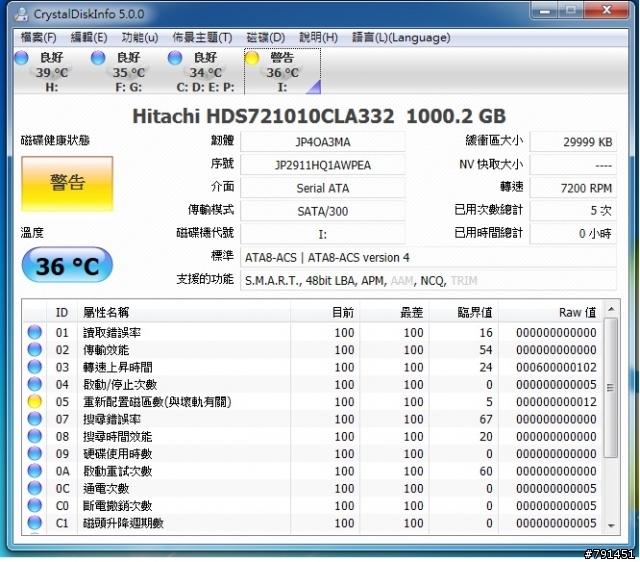Select the C: D: E: P: disk tab
Viewport: 640px width, 562px height.
point(205,71)
